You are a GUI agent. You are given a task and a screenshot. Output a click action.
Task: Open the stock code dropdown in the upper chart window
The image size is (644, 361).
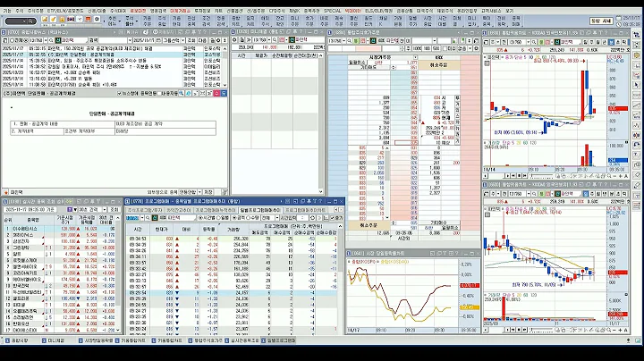[529, 42]
